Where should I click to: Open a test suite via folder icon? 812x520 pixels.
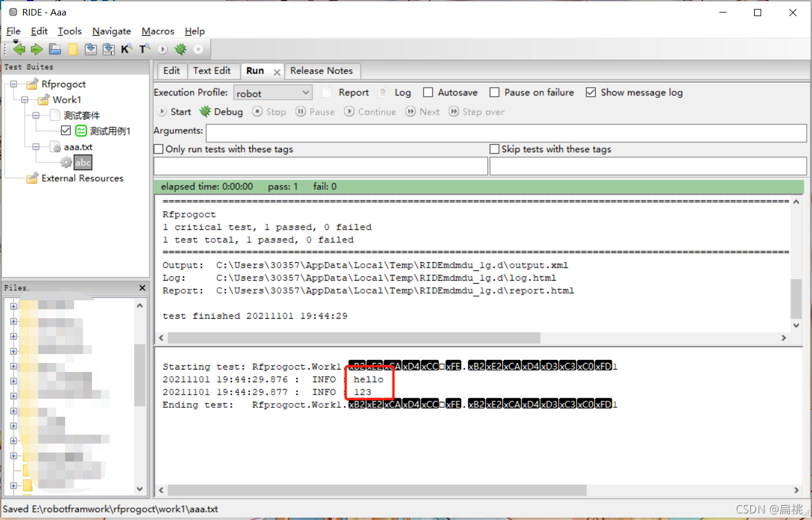pos(54,49)
